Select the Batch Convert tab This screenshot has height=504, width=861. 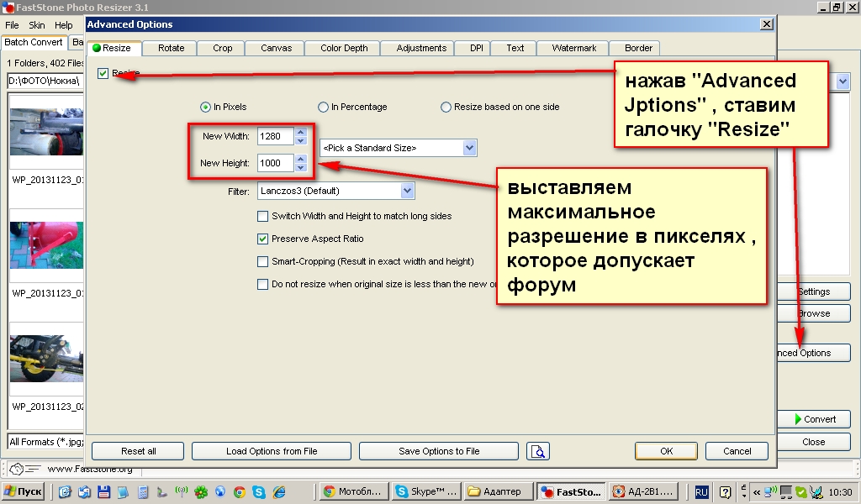[x=34, y=42]
